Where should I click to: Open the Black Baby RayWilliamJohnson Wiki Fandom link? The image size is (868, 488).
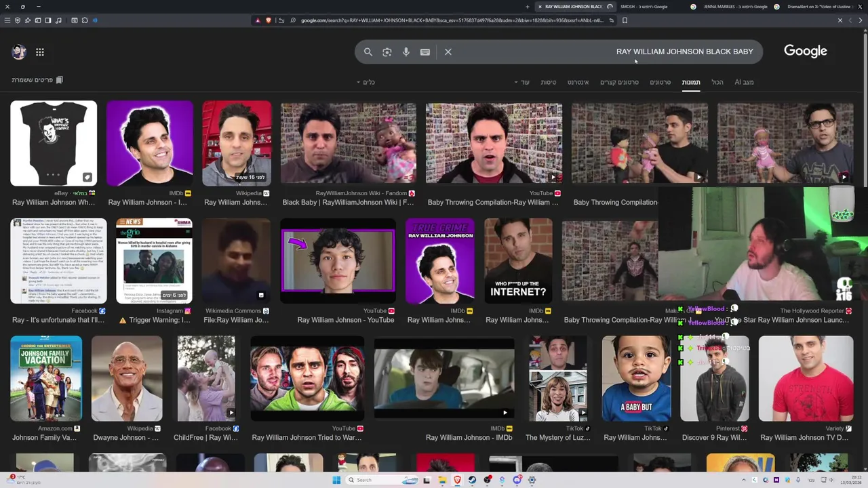pyautogui.click(x=348, y=202)
